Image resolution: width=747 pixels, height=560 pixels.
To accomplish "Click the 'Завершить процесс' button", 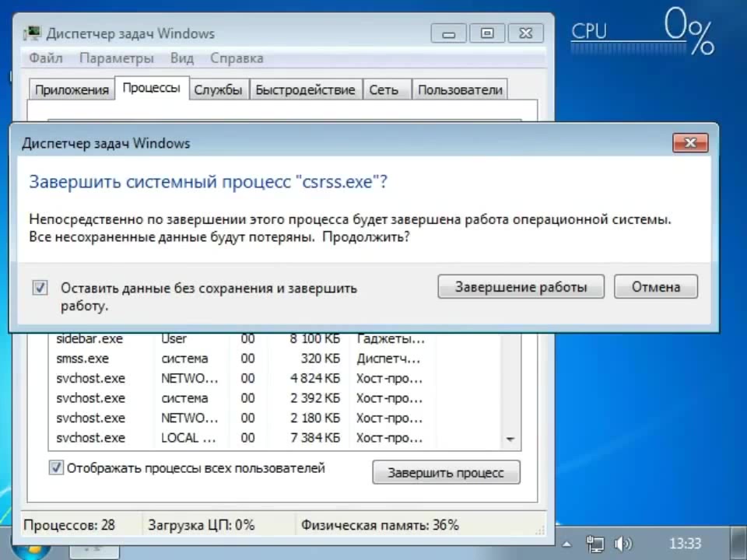I will click(446, 472).
